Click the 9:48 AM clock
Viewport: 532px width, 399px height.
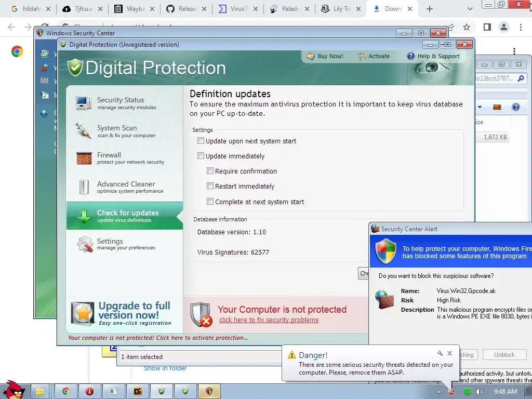click(x=505, y=392)
